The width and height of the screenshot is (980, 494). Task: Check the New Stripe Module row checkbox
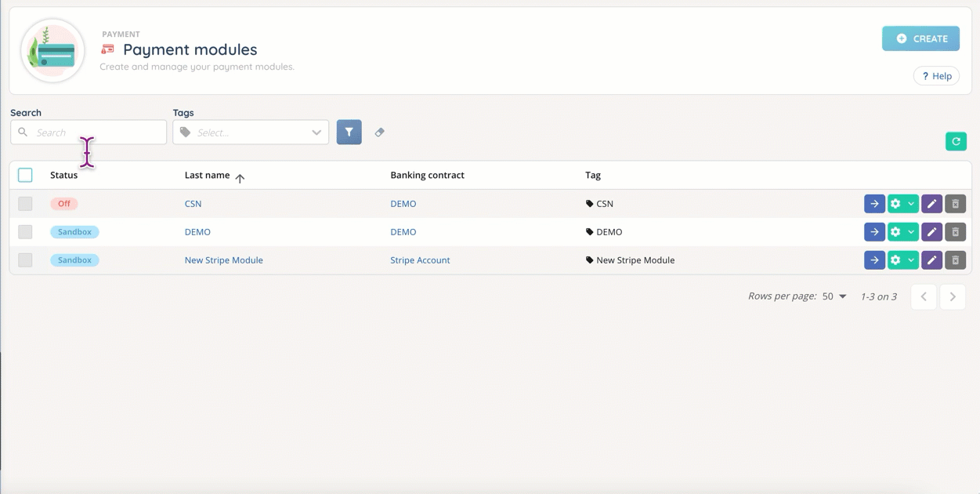[x=25, y=260]
